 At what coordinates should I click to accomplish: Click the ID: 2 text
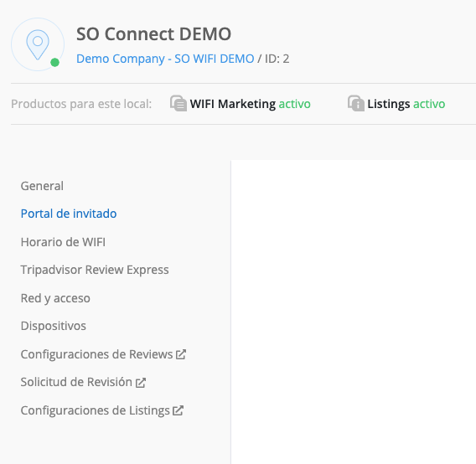(x=277, y=59)
